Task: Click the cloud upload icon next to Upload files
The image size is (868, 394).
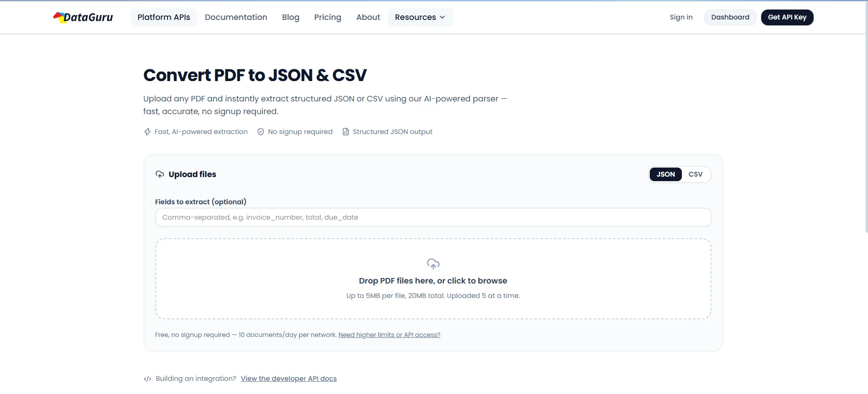Action: pyautogui.click(x=160, y=174)
